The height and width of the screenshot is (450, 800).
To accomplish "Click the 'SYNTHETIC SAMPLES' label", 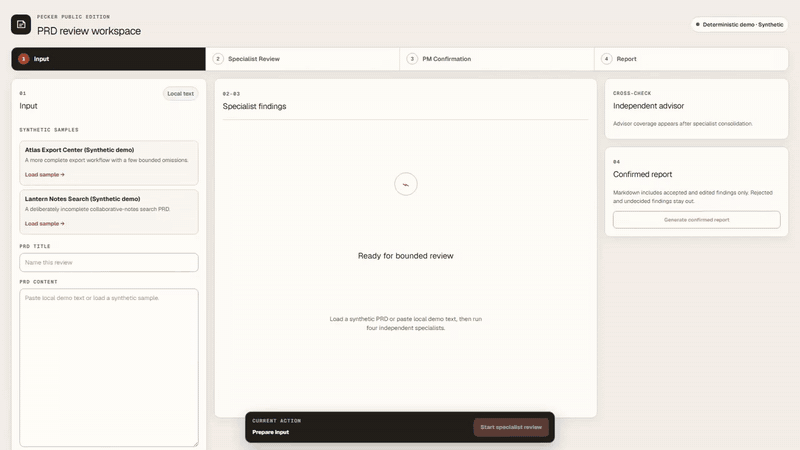I will (x=49, y=130).
